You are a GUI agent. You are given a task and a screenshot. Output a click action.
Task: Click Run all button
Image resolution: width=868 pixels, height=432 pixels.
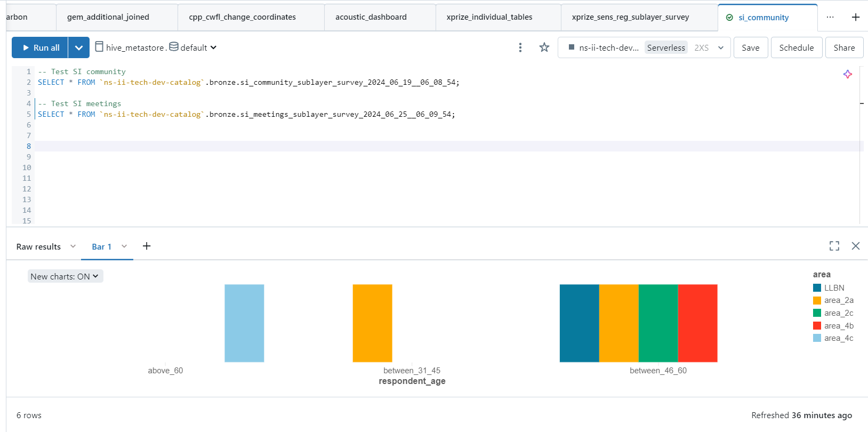click(41, 47)
